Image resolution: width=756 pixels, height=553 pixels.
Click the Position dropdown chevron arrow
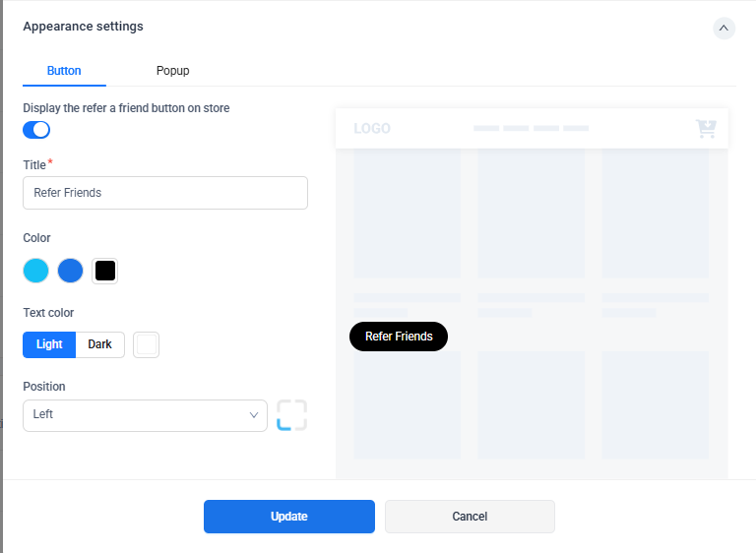253,415
